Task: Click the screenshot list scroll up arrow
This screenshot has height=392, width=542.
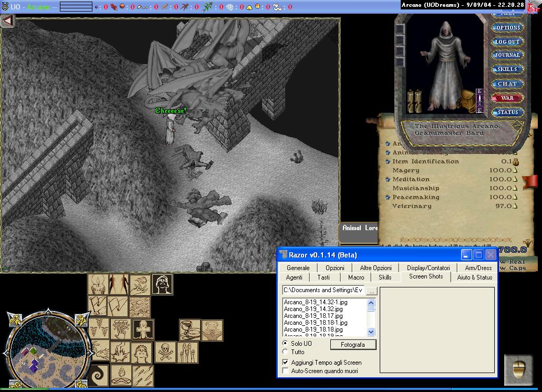Action: point(371,303)
